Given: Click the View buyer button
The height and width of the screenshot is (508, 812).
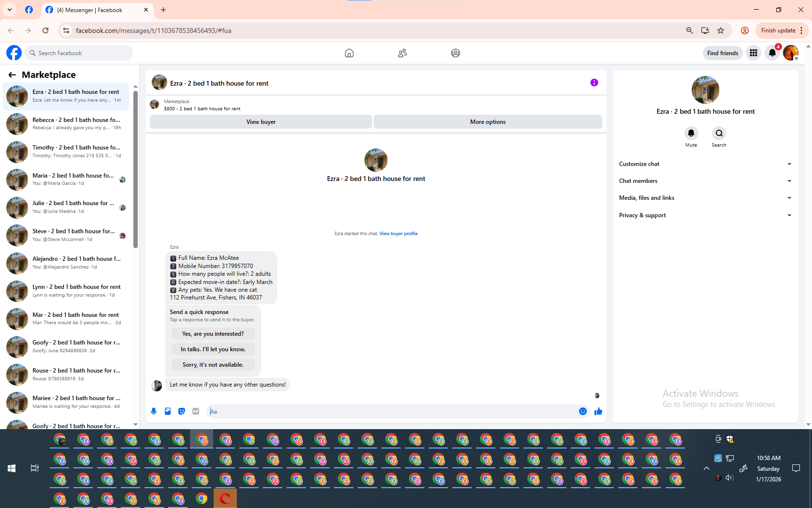Looking at the screenshot, I should pos(261,122).
